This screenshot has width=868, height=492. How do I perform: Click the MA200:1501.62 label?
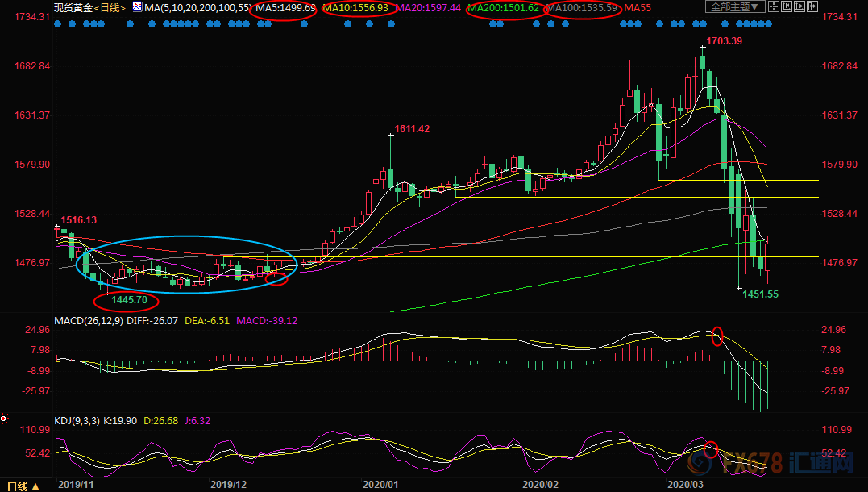503,7
